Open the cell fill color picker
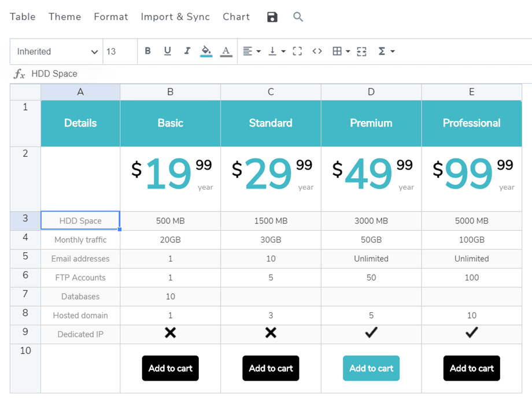The height and width of the screenshot is (402, 532). click(206, 51)
